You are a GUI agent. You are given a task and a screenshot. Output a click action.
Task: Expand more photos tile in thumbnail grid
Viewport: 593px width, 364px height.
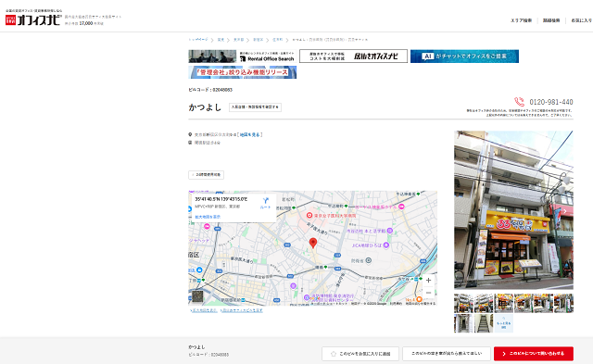[x=503, y=323]
